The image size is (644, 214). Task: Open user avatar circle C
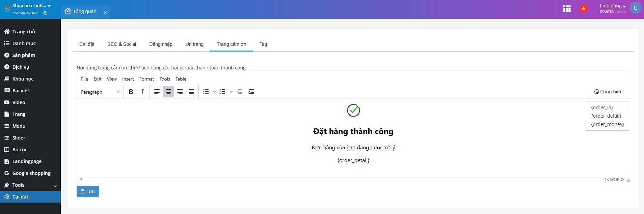point(636,8)
